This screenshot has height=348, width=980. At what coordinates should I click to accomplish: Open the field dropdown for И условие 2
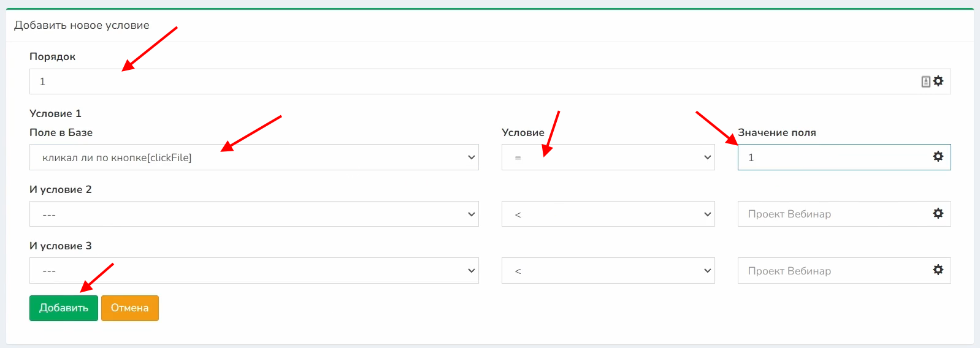click(x=254, y=214)
